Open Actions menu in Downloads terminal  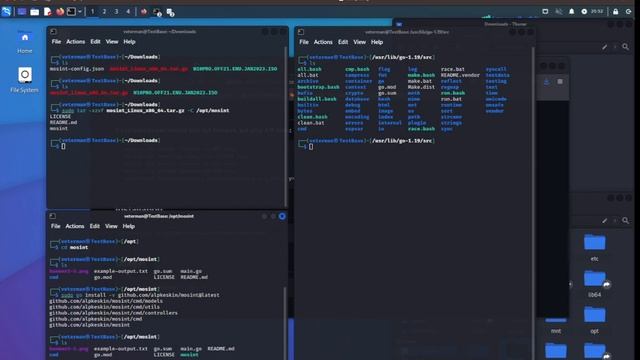76,42
